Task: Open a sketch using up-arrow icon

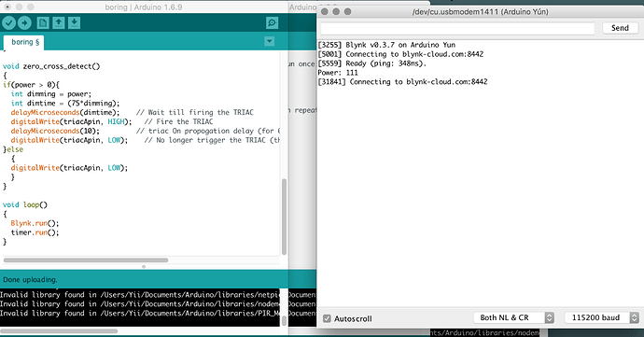Action: (x=58, y=23)
